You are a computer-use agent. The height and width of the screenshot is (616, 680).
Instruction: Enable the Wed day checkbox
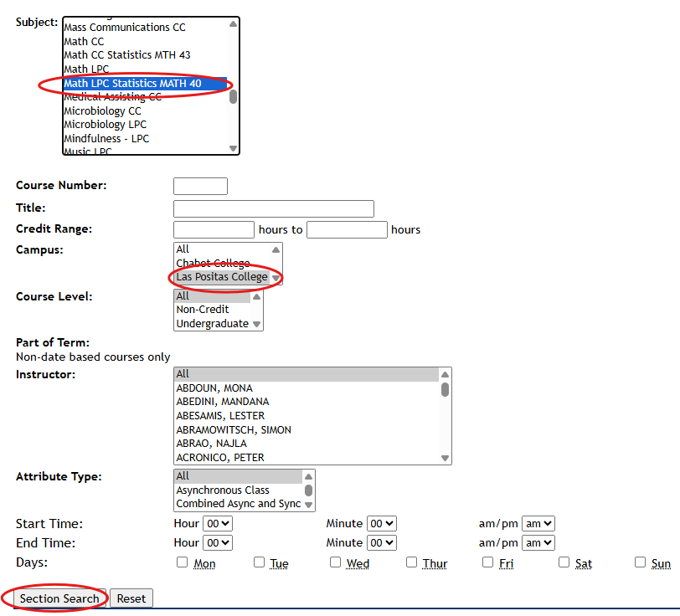click(x=335, y=562)
